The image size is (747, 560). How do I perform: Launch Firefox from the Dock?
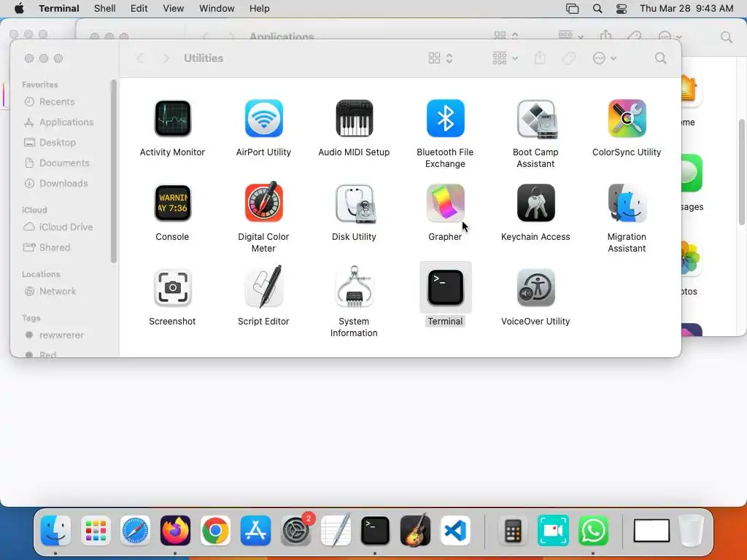(x=175, y=531)
